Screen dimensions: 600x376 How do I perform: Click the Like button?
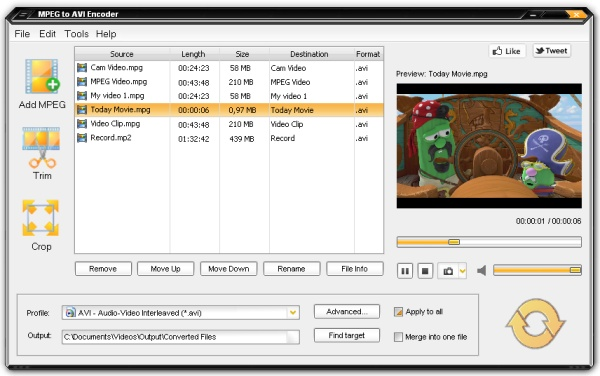[x=507, y=51]
